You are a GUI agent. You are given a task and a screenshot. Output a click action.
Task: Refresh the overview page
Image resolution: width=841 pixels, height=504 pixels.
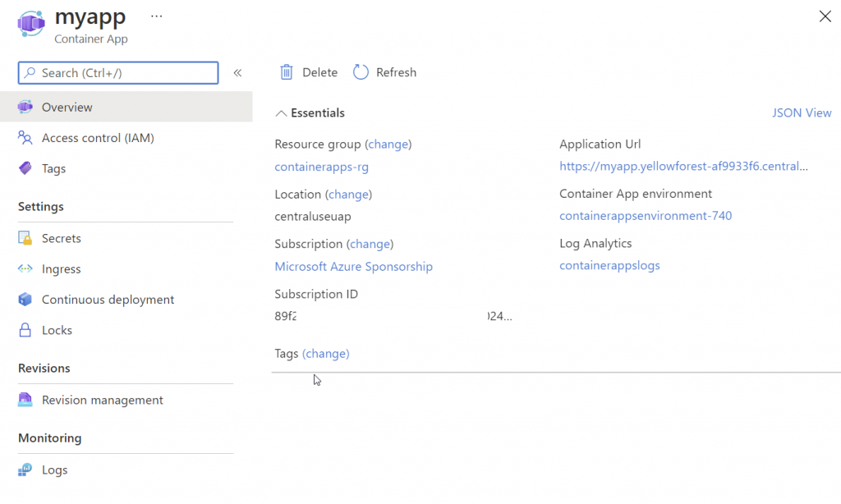[x=384, y=72]
